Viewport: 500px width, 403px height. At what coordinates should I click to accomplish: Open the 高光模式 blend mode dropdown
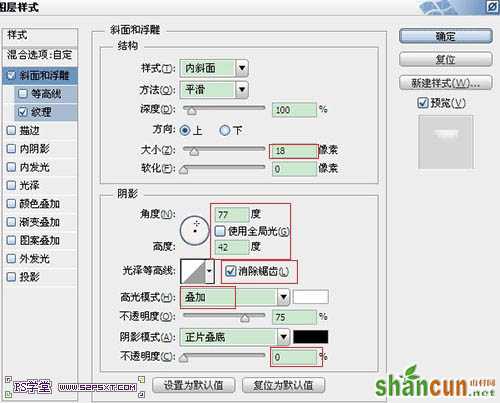(283, 297)
